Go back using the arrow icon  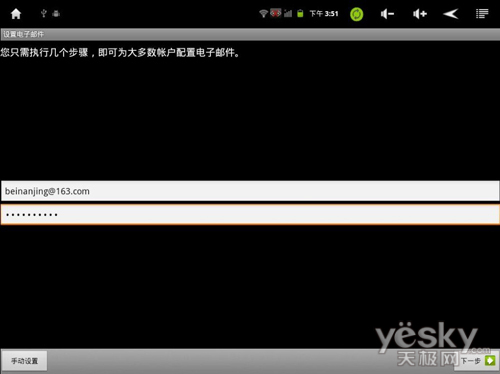[451, 14]
